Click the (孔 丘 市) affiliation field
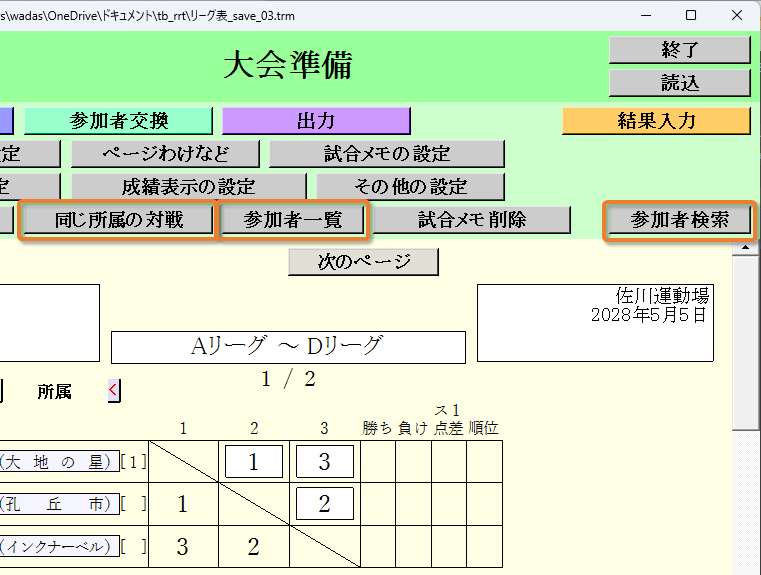Screen dimensions: 761x575 [59, 504]
